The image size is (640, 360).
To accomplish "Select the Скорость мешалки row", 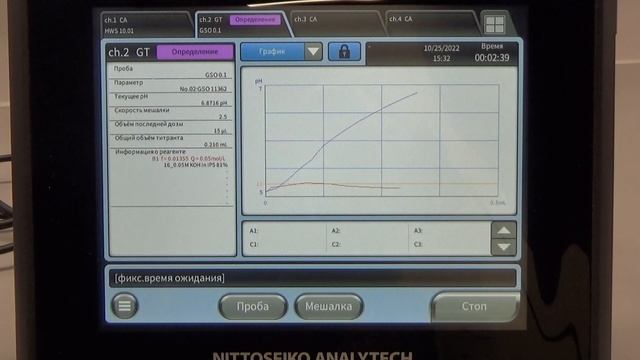I will pos(171,113).
